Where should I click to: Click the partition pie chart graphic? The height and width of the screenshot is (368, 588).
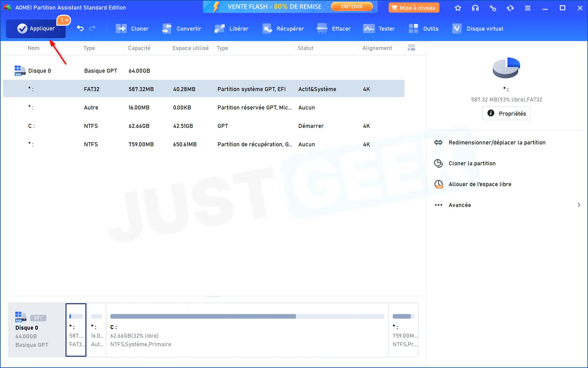click(x=506, y=67)
